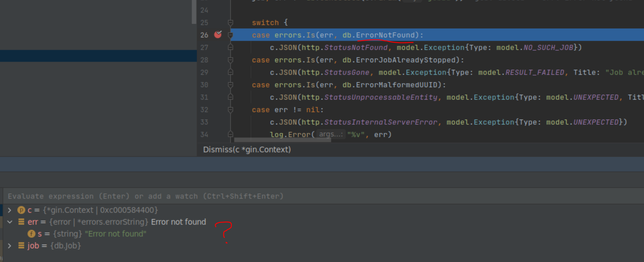Screen dimensions: 644x262
Task: Click line number 29 in gutter
Action: [x=204, y=72]
